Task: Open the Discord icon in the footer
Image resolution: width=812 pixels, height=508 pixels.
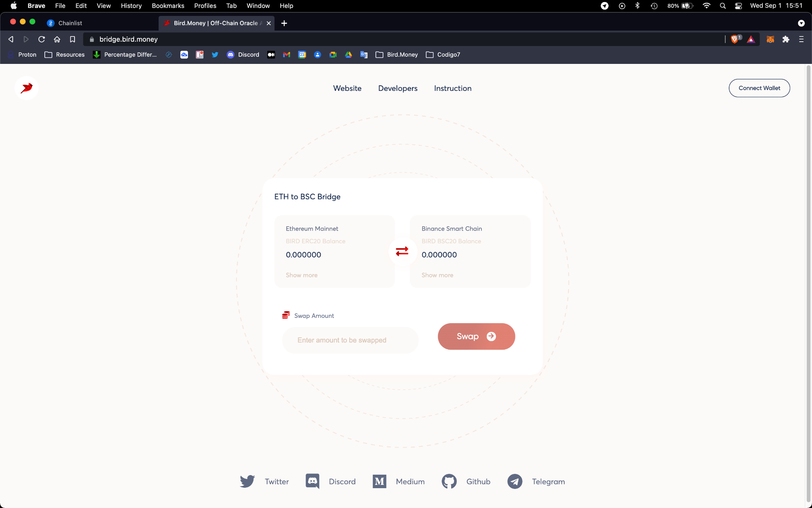Action: [312, 481]
